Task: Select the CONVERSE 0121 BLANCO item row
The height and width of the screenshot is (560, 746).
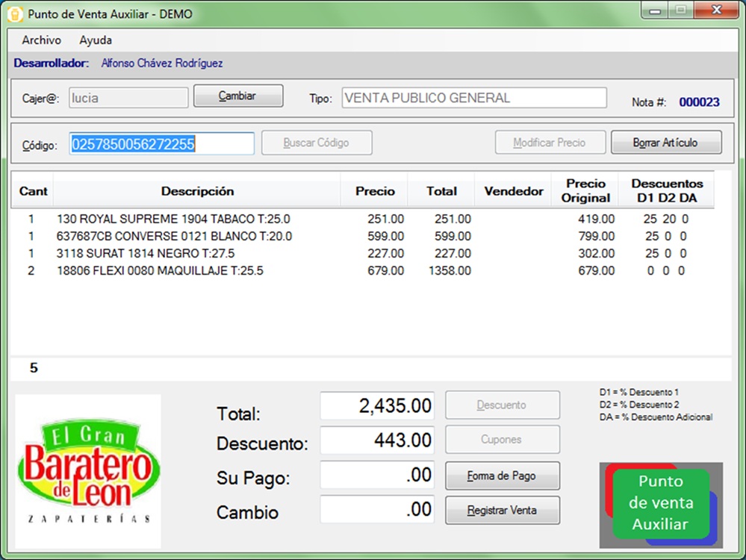Action: (174, 237)
